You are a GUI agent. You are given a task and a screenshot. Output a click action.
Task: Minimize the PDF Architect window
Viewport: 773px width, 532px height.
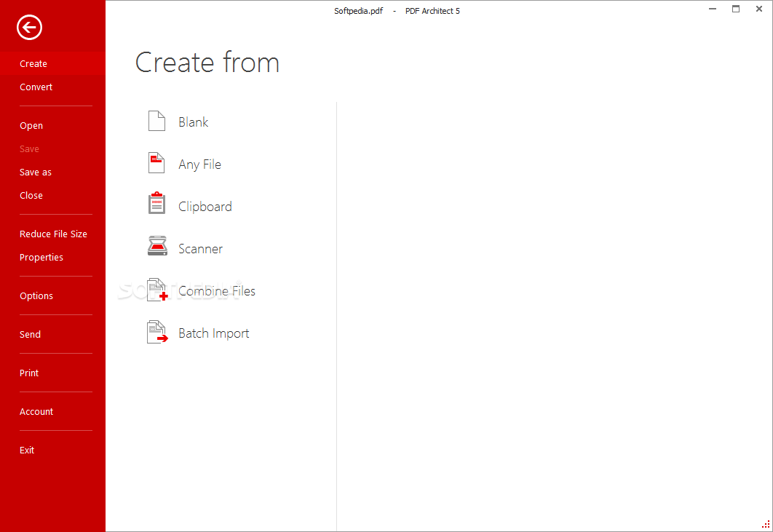(713, 9)
